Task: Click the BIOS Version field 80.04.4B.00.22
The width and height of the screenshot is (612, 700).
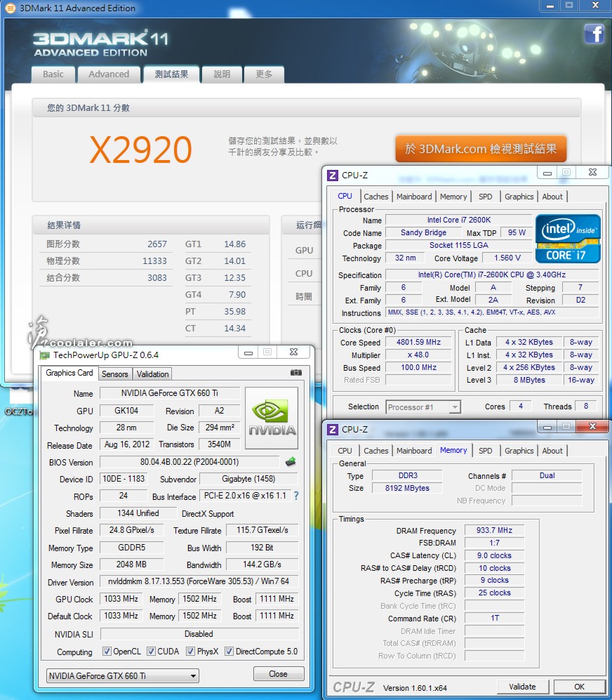Action: [189, 461]
